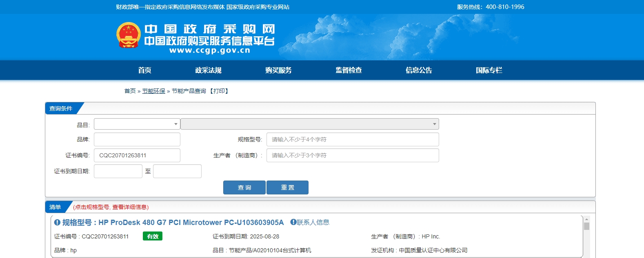Click the 清单 list panel header tab
Screen dimensions: 644x258
[x=55, y=207]
